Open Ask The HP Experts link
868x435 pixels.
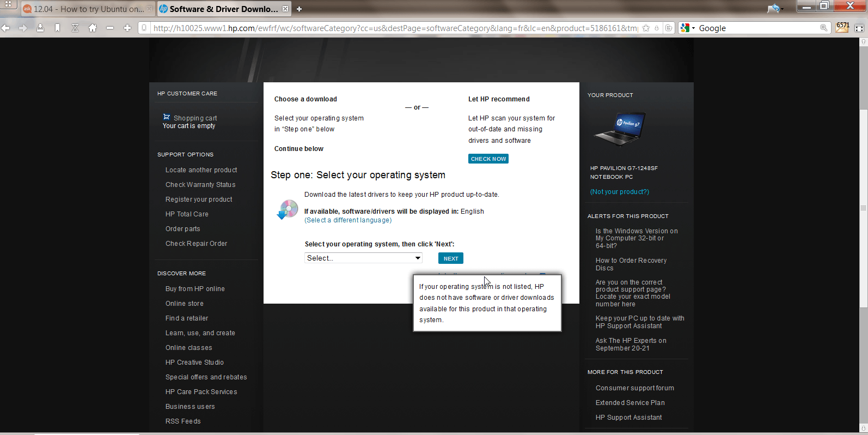pyautogui.click(x=631, y=345)
